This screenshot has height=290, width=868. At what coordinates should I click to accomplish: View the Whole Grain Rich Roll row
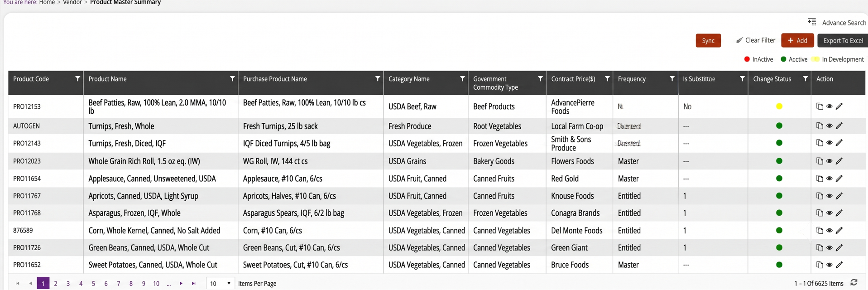coord(829,161)
